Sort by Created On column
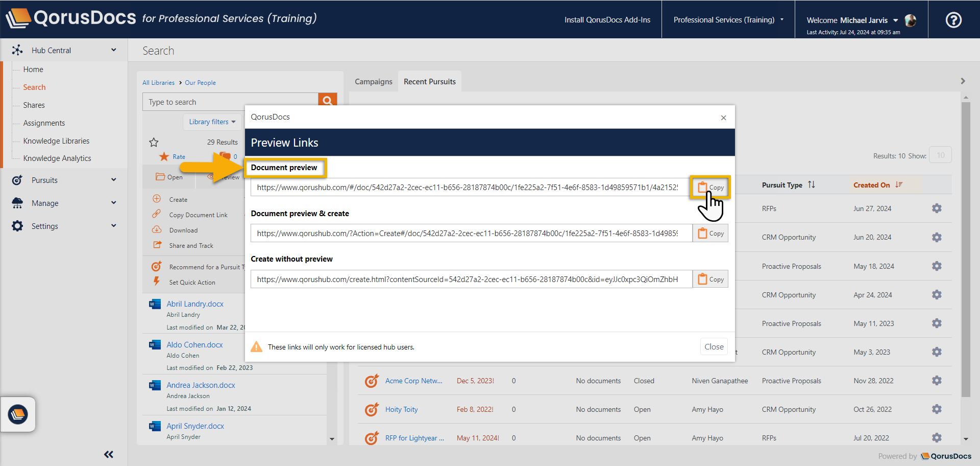This screenshot has width=980, height=466. (878, 185)
